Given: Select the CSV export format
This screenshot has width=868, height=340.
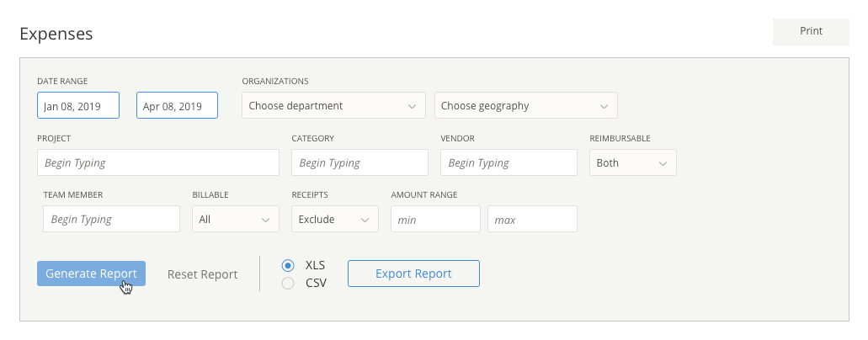Looking at the screenshot, I should 288,284.
